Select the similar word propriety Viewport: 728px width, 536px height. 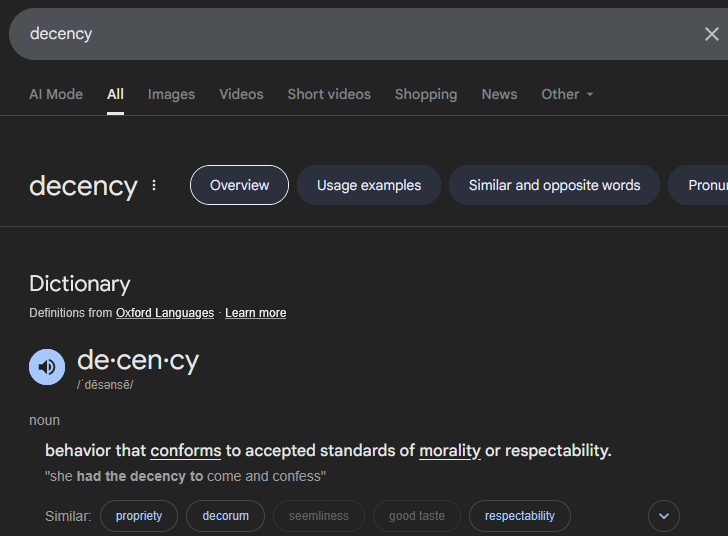(139, 516)
